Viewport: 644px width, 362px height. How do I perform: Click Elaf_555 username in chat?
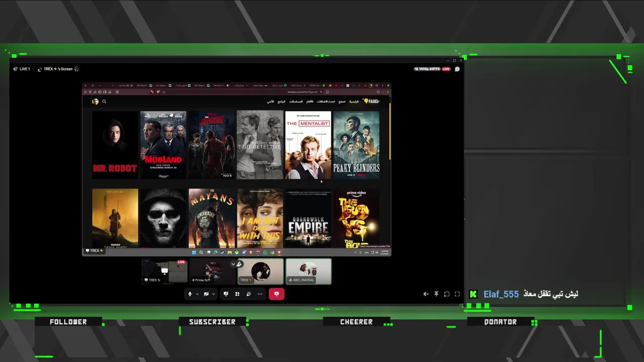[501, 294]
